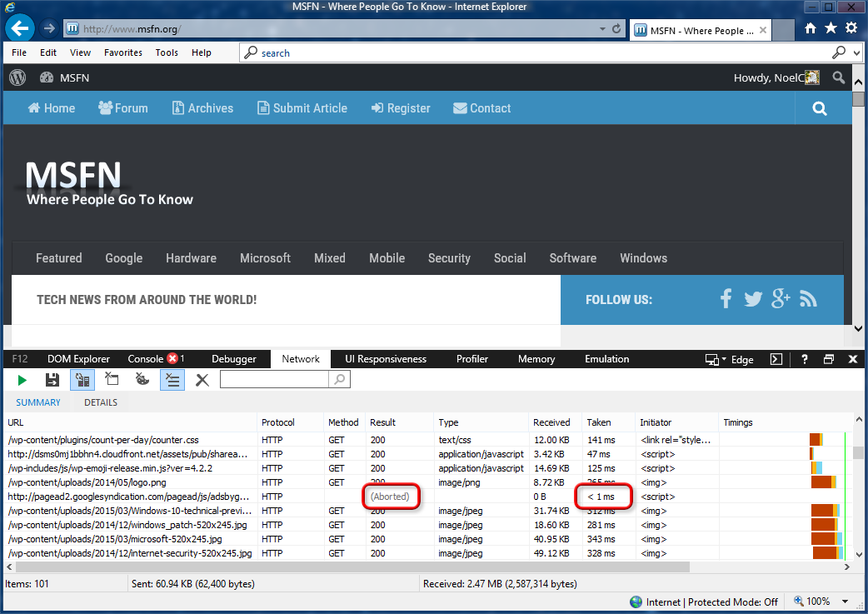Open the Memory tab
Image resolution: width=868 pixels, height=614 pixels.
point(536,359)
